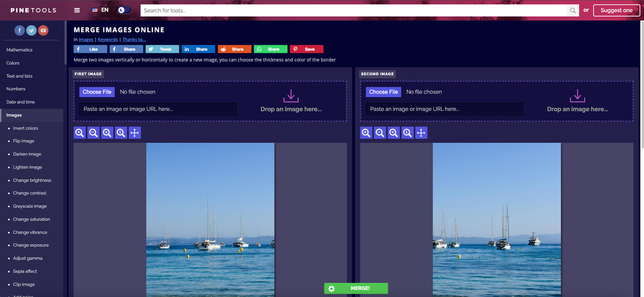The height and width of the screenshot is (297, 644).
Task: Fit zoom icon for the first image
Action: (107, 133)
